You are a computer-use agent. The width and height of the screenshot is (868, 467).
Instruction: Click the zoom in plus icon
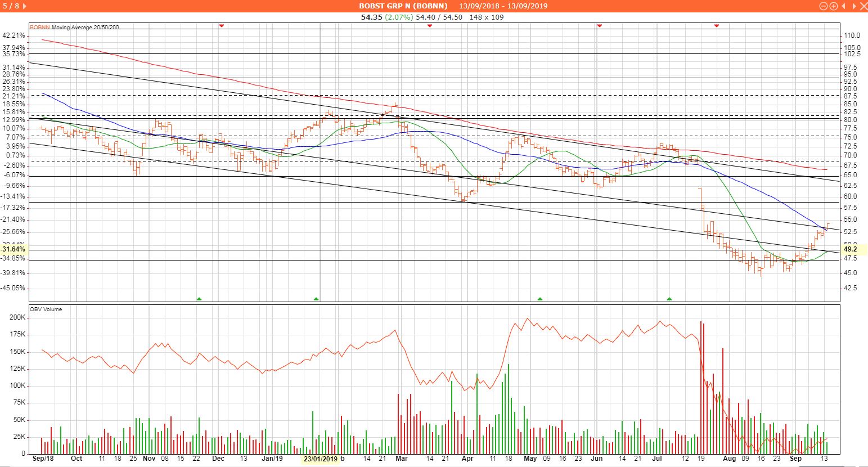coord(833,6)
